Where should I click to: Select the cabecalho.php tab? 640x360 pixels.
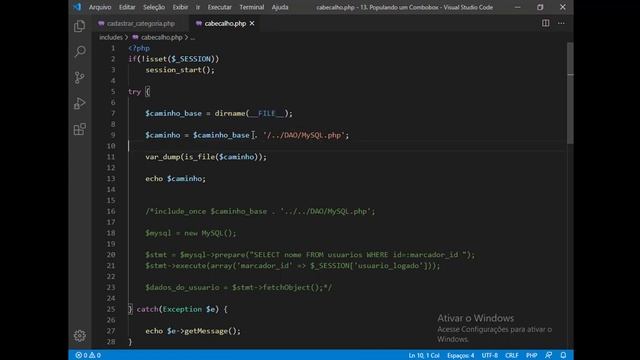click(x=225, y=23)
